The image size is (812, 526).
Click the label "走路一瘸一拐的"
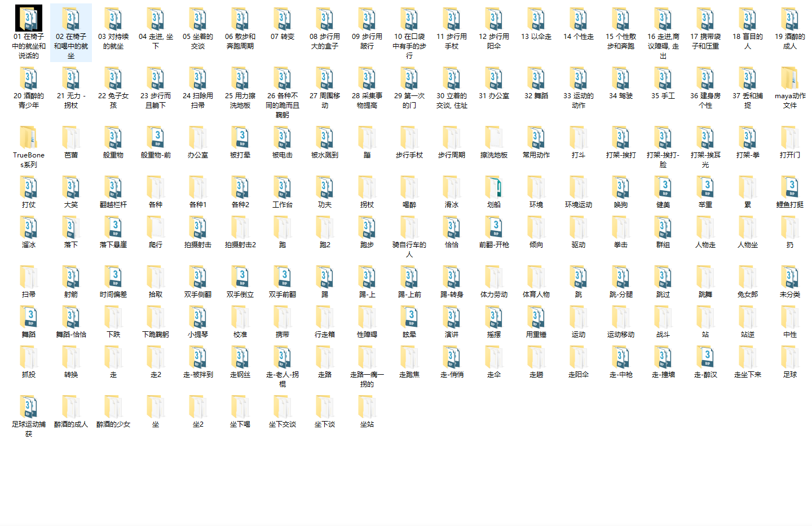367,379
